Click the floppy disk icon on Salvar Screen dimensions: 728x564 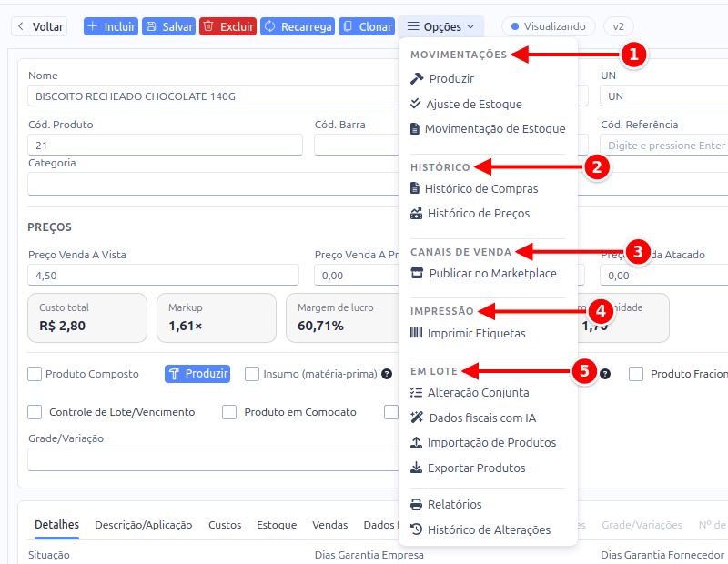[x=151, y=26]
